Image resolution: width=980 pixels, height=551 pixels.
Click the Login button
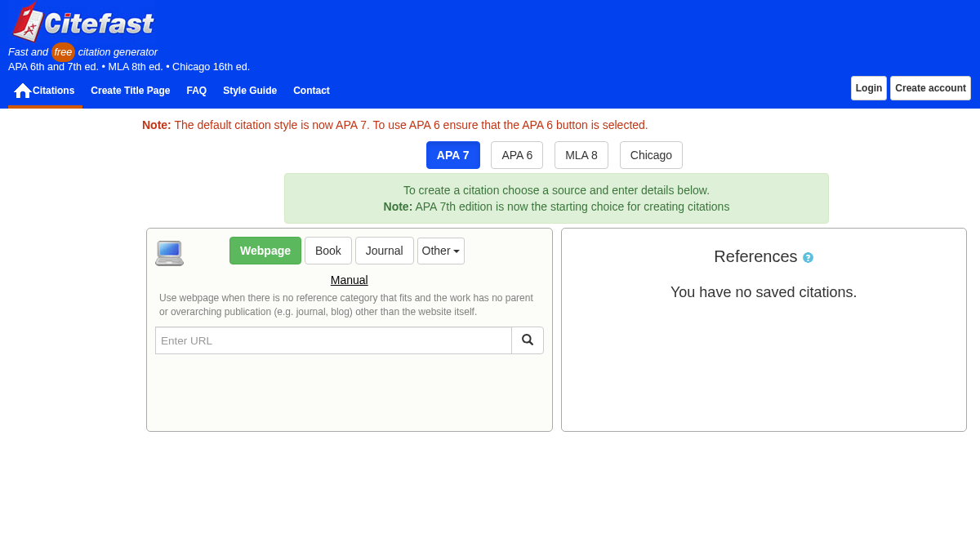point(869,88)
